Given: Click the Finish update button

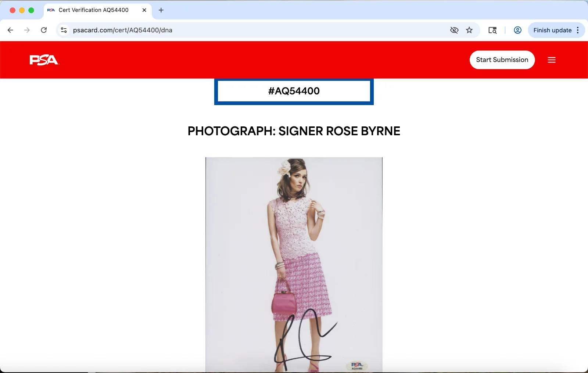Looking at the screenshot, I should pos(552,30).
